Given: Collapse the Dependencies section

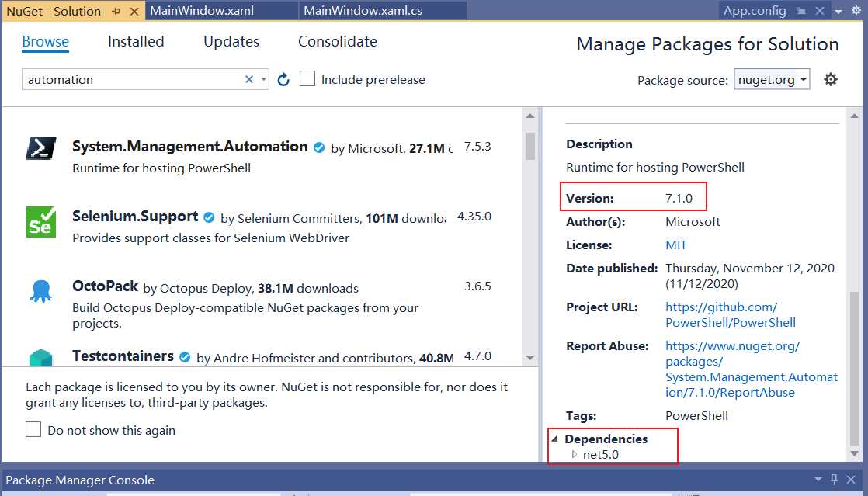Looking at the screenshot, I should click(x=554, y=439).
